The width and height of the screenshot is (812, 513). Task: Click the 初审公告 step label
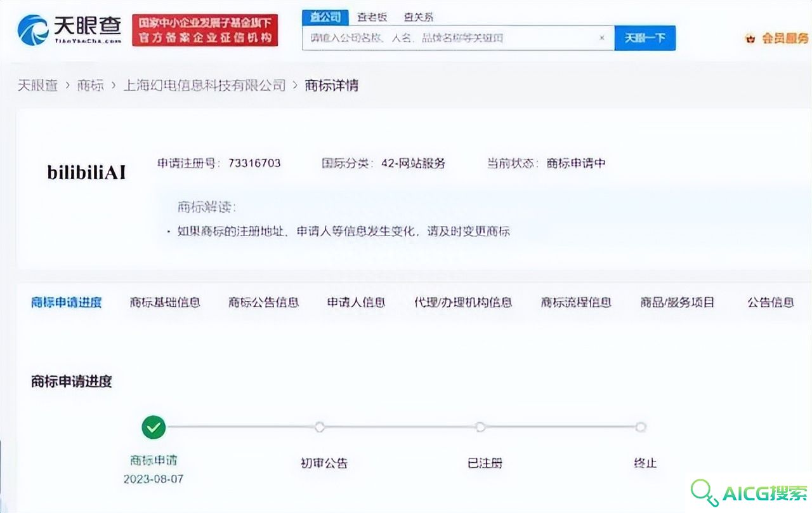(324, 463)
